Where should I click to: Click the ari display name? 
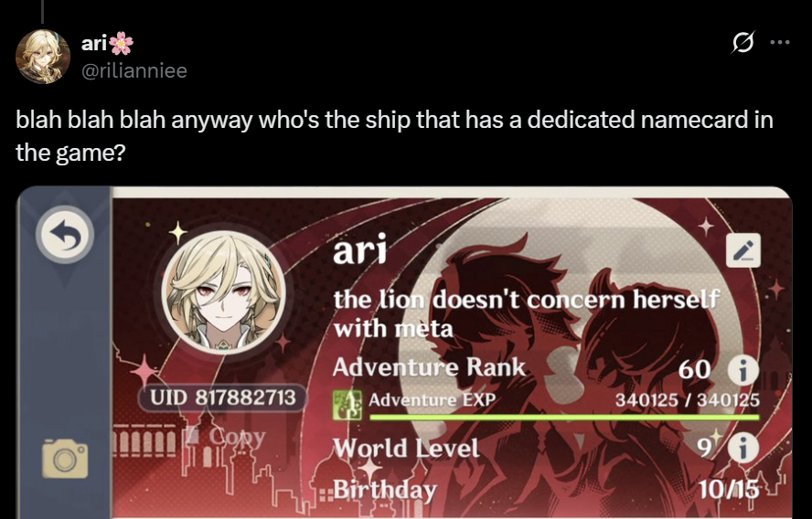[x=94, y=44]
